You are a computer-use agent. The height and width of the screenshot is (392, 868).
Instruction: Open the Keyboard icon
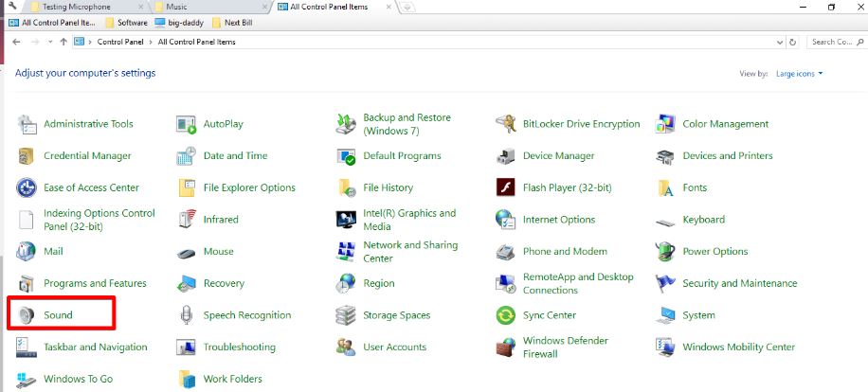click(x=665, y=223)
